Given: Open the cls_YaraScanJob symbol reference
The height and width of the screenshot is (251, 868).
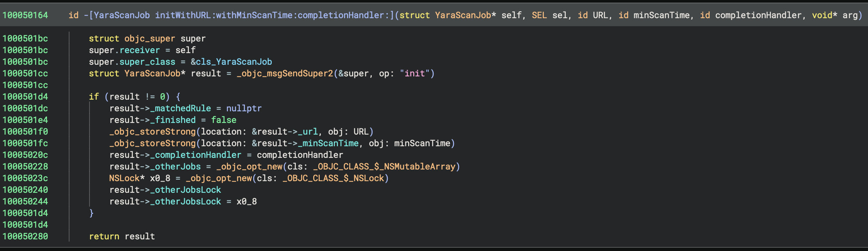Looking at the screenshot, I should [x=234, y=62].
